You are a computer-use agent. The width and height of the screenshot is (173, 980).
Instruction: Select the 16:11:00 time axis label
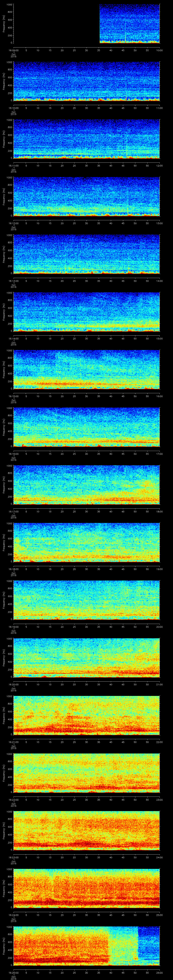pos(13,166)
